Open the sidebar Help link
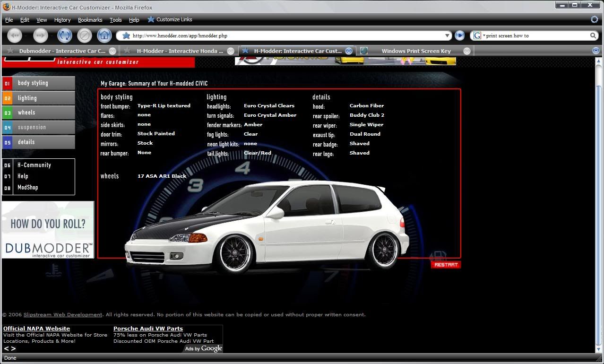Image resolution: width=604 pixels, height=364 pixels. (23, 176)
